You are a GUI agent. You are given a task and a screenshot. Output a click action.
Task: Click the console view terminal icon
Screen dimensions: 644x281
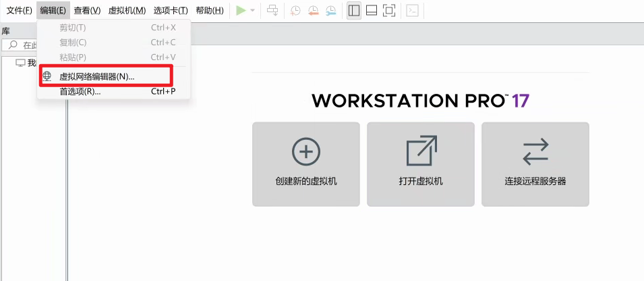[412, 11]
